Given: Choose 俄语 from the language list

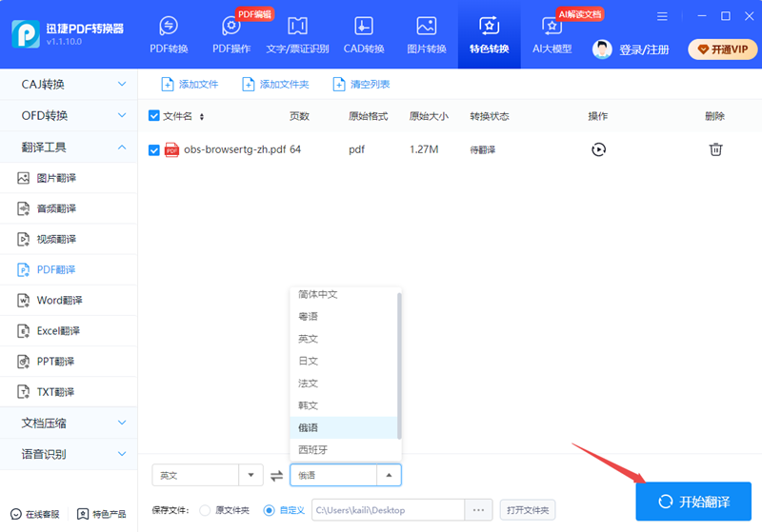Looking at the screenshot, I should click(344, 428).
